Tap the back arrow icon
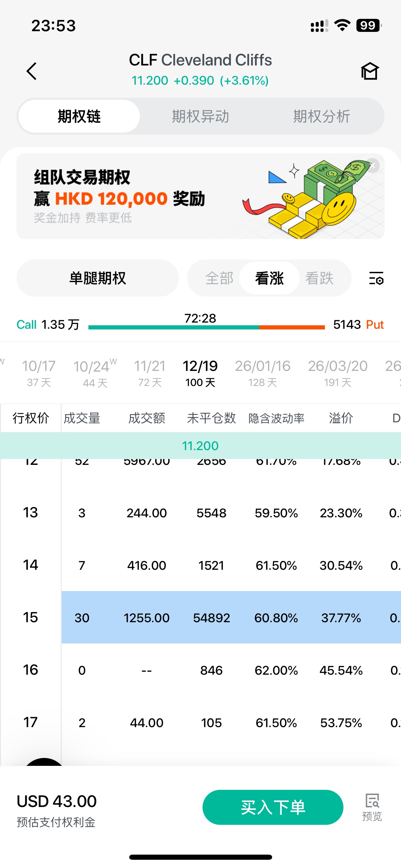The image size is (401, 868). tap(32, 71)
